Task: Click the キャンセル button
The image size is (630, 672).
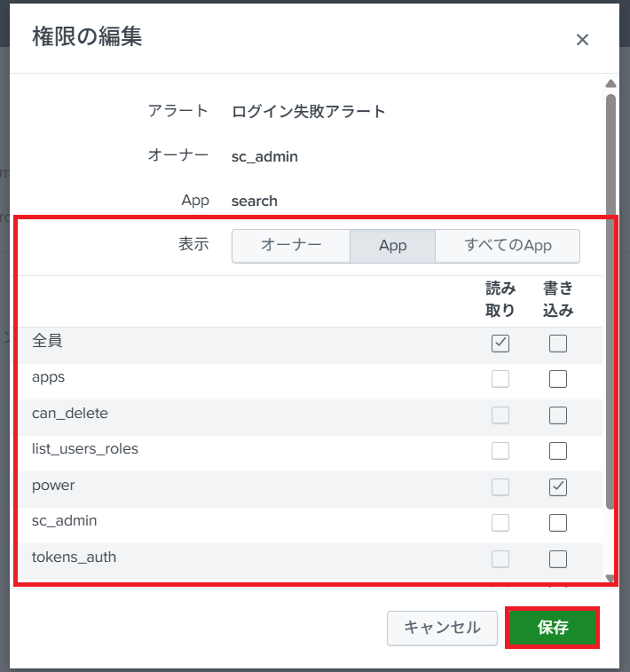Action: pos(442,628)
